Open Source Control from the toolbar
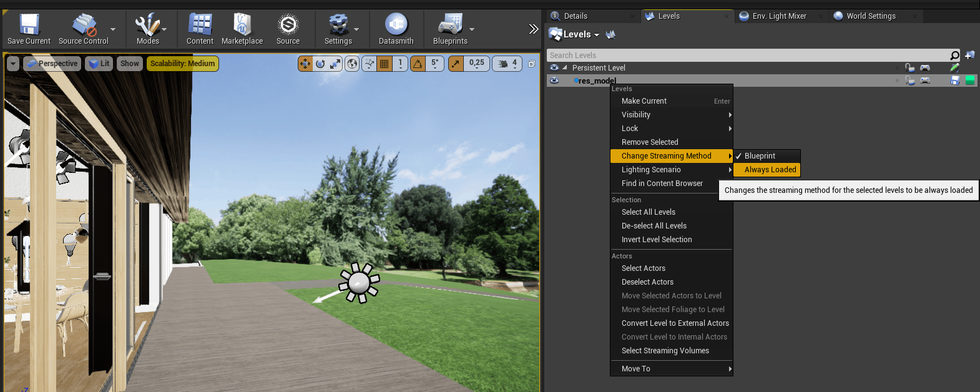This screenshot has width=980, height=392. coord(84,29)
